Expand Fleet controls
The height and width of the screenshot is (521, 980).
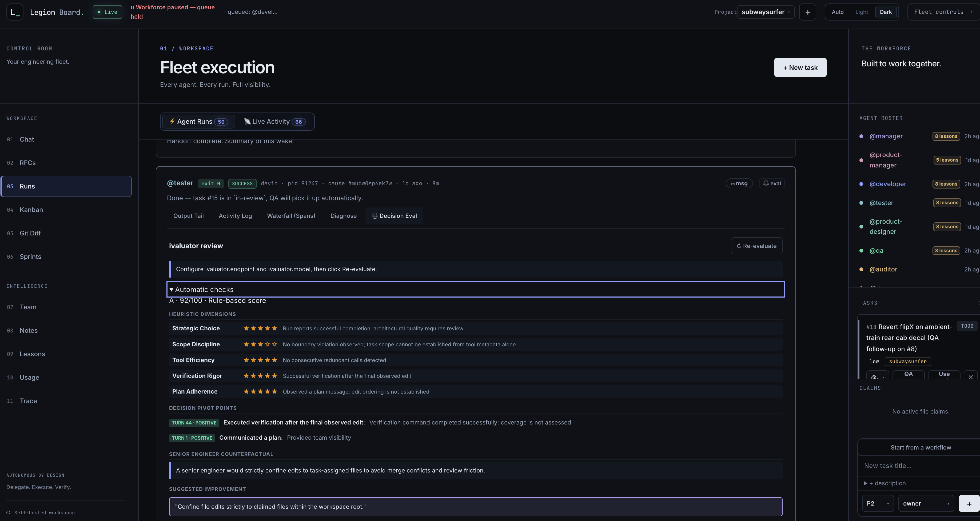coord(943,12)
